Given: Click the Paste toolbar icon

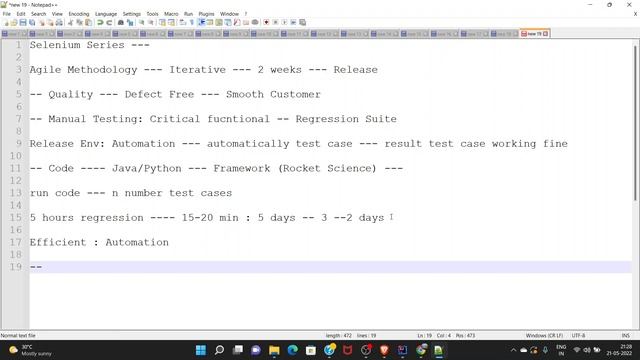Looking at the screenshot, I should click(88, 22).
